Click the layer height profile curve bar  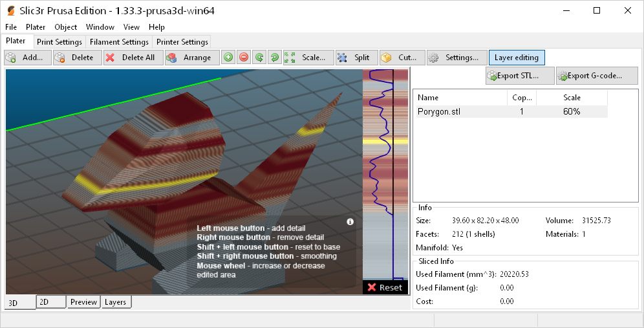click(385, 175)
